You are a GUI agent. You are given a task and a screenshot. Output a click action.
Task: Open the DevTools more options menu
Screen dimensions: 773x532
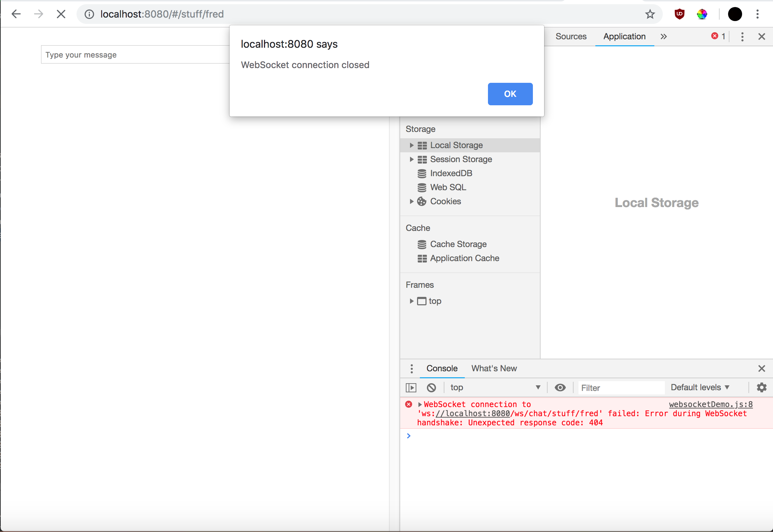point(742,36)
